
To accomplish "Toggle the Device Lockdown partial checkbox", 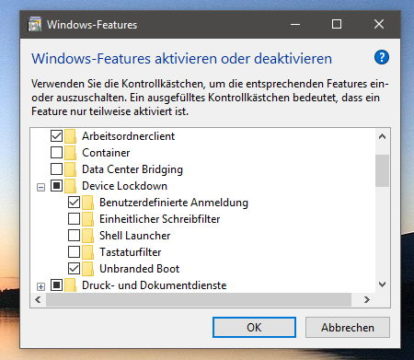I will point(56,186).
